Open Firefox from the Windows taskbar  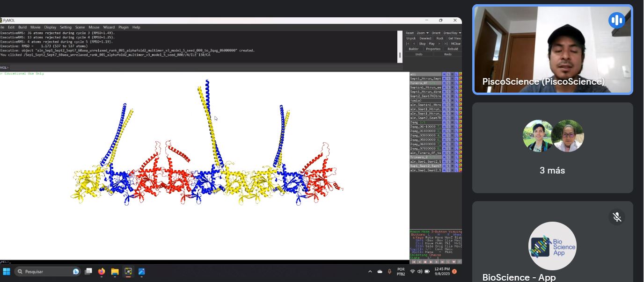click(x=102, y=271)
